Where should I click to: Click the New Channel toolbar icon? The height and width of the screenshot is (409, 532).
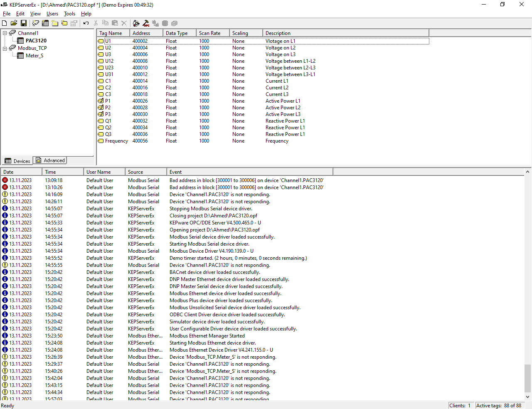[36, 23]
